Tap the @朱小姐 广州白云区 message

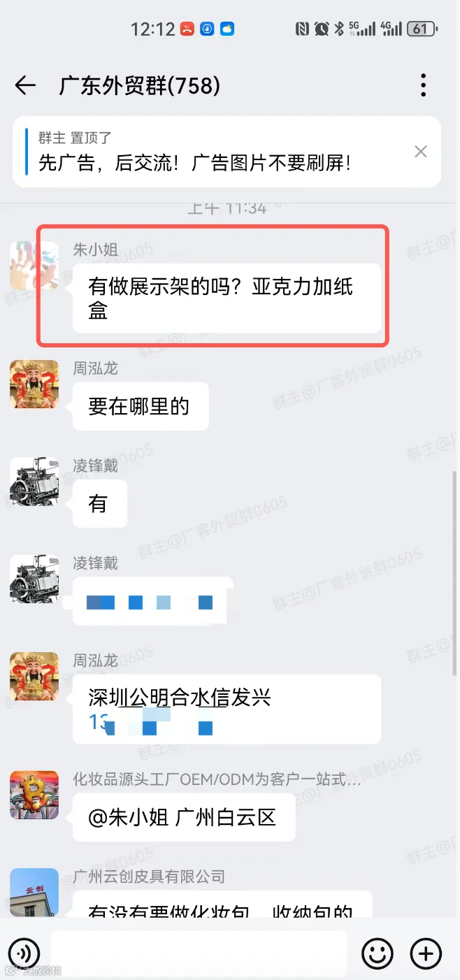point(184,817)
